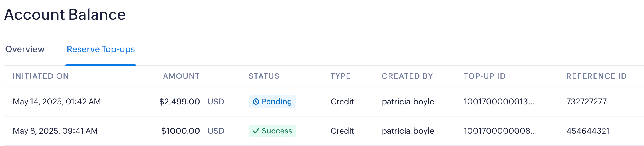Click the clock icon in Pending badge
The image size is (644, 146).
click(256, 102)
